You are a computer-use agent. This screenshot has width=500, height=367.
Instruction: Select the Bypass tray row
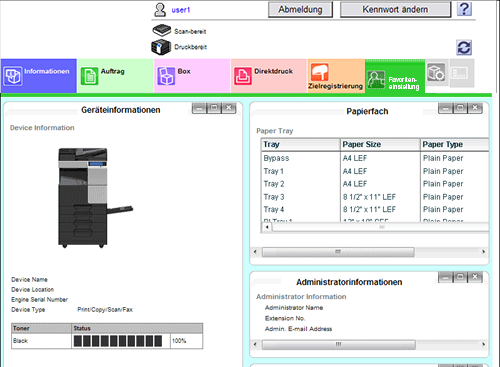(375, 158)
